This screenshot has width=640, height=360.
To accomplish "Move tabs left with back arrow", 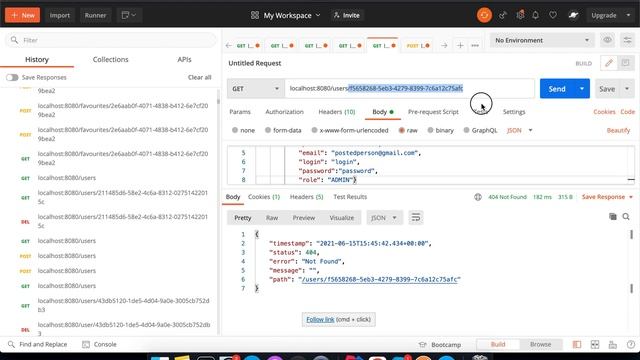I will click(x=229, y=46).
